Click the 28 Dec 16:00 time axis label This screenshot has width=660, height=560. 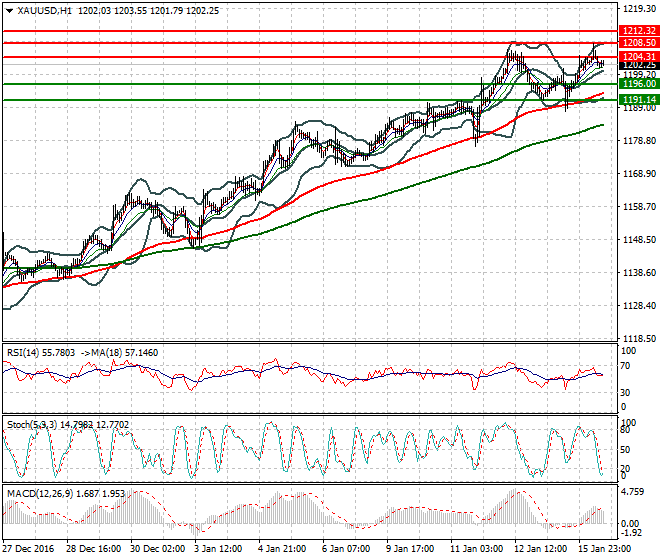[x=93, y=549]
